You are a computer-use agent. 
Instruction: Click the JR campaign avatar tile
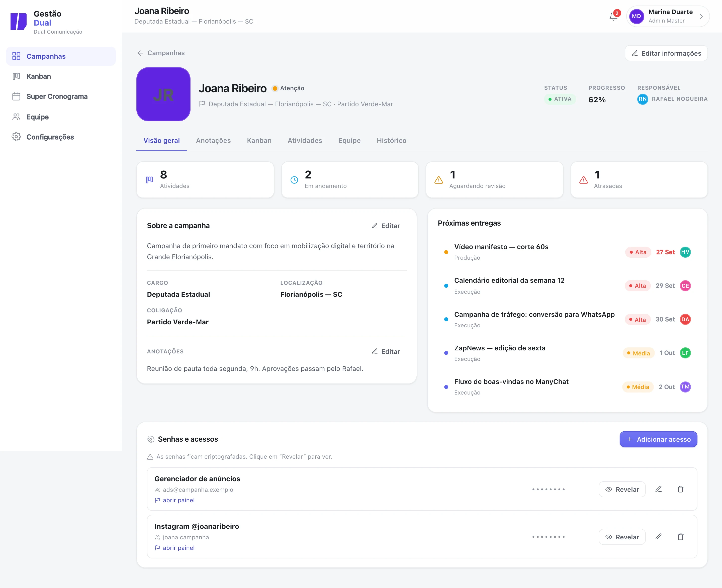(163, 94)
